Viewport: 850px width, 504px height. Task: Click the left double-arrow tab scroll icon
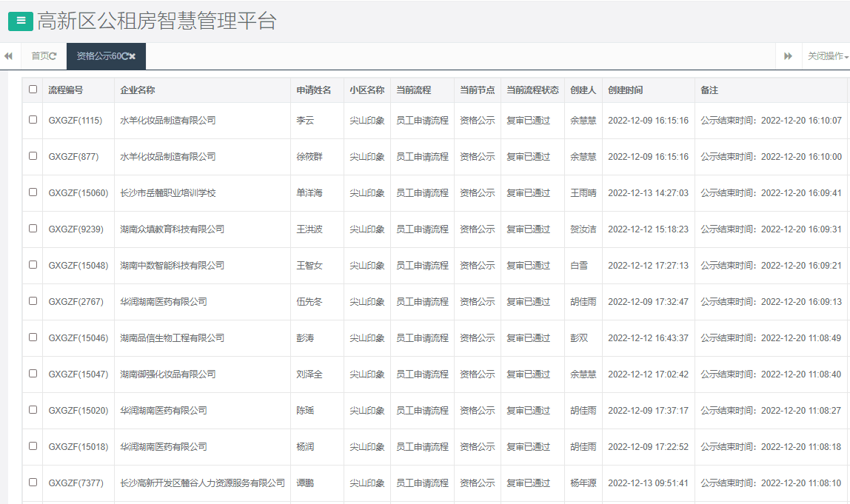click(x=8, y=56)
